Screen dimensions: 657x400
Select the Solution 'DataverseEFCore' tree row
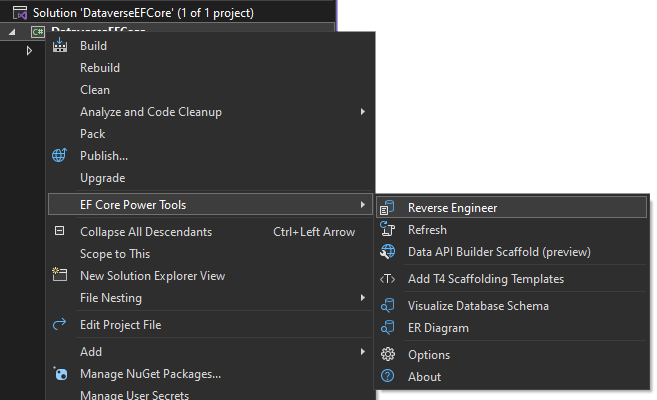coord(168,13)
